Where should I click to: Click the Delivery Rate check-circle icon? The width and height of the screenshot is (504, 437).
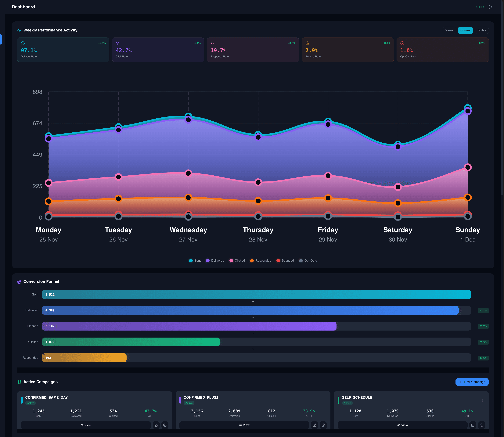point(23,43)
